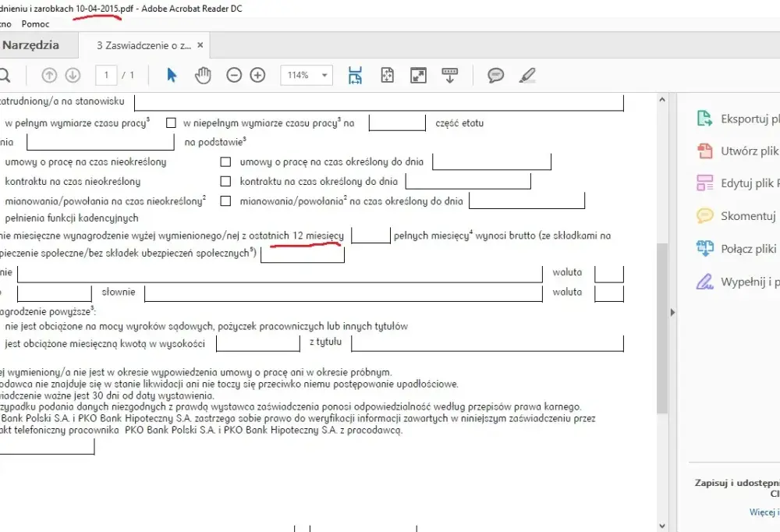Check 'kontraktu na czas określony do dnia' box
The image size is (780, 532).
click(x=225, y=181)
